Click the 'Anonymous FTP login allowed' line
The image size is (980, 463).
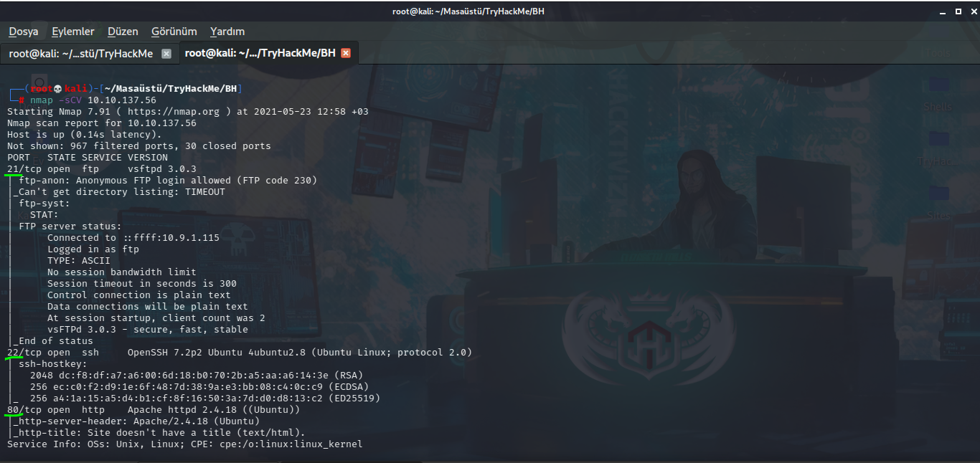[168, 181]
